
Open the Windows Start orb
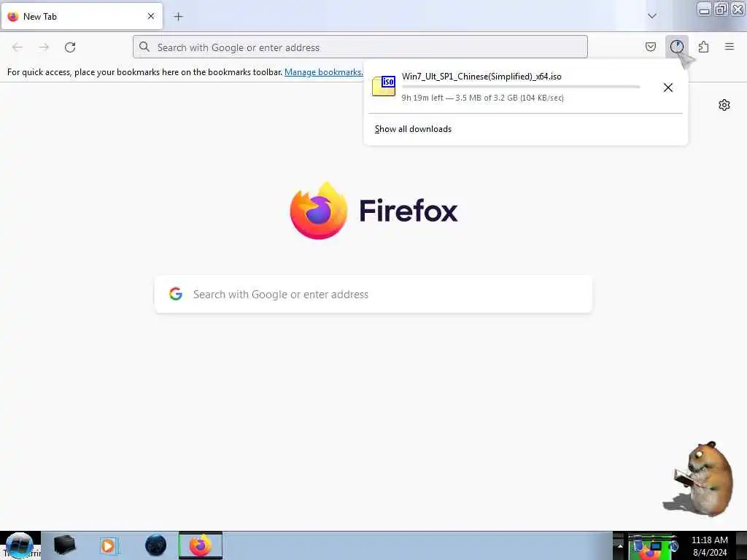pos(19,545)
